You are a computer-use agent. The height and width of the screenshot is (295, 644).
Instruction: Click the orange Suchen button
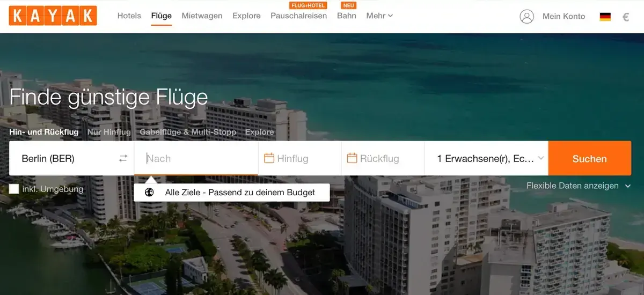tap(590, 158)
